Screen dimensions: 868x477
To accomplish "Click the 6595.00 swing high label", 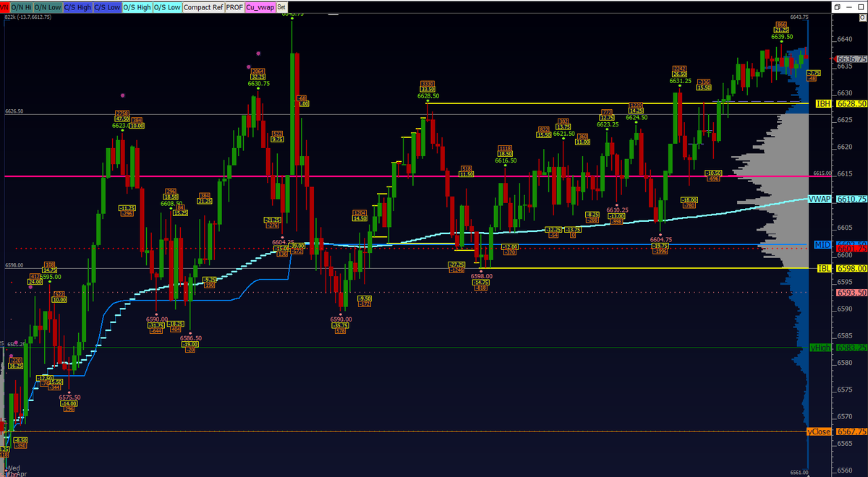I will pyautogui.click(x=50, y=277).
